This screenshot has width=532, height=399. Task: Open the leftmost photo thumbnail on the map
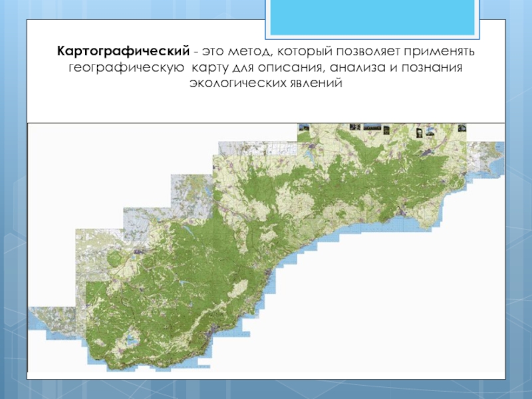pos(304,127)
